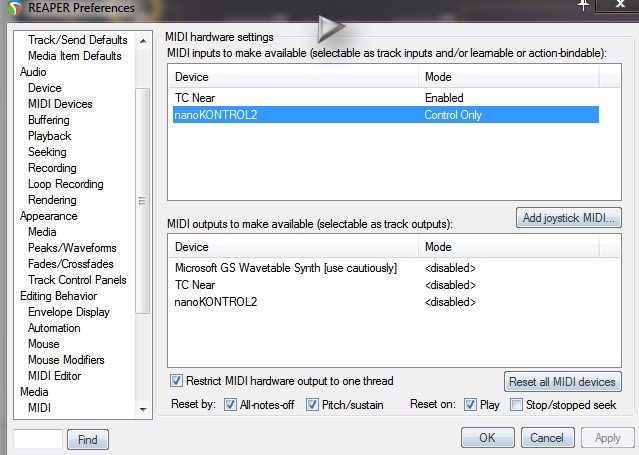Select the Editing Behavior category
This screenshot has width=639, height=455.
click(x=58, y=296)
